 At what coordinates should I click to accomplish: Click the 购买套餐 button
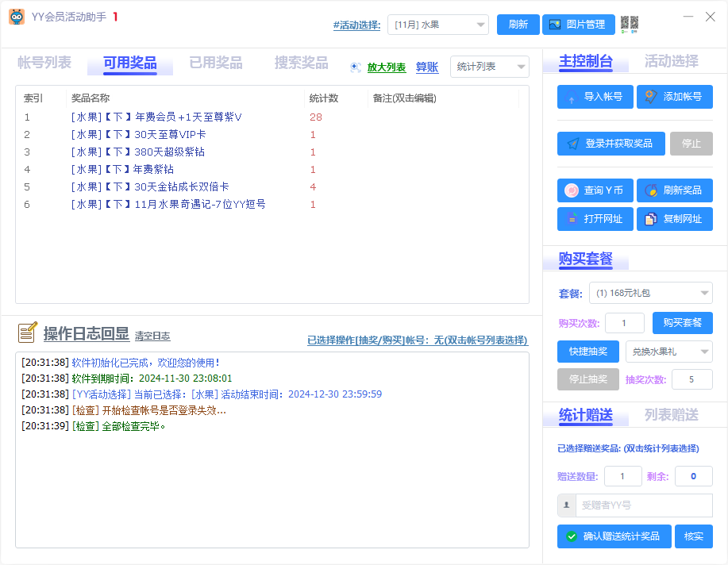point(683,323)
